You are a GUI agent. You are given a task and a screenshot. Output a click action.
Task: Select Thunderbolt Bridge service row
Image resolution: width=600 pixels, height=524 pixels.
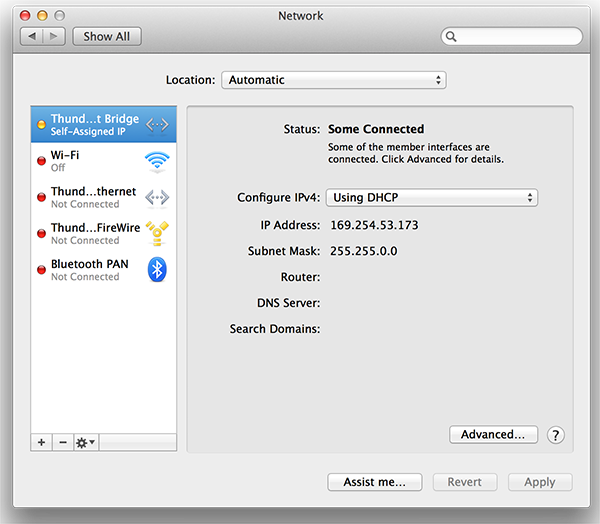[x=103, y=124]
